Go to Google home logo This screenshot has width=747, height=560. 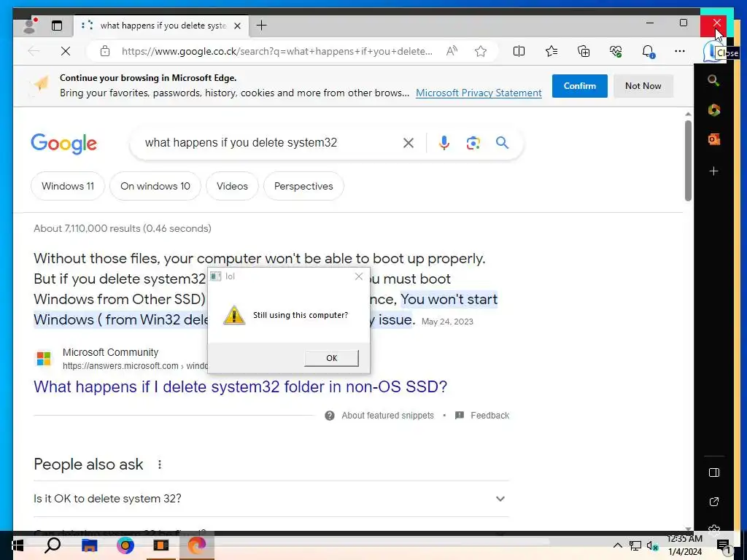point(64,144)
